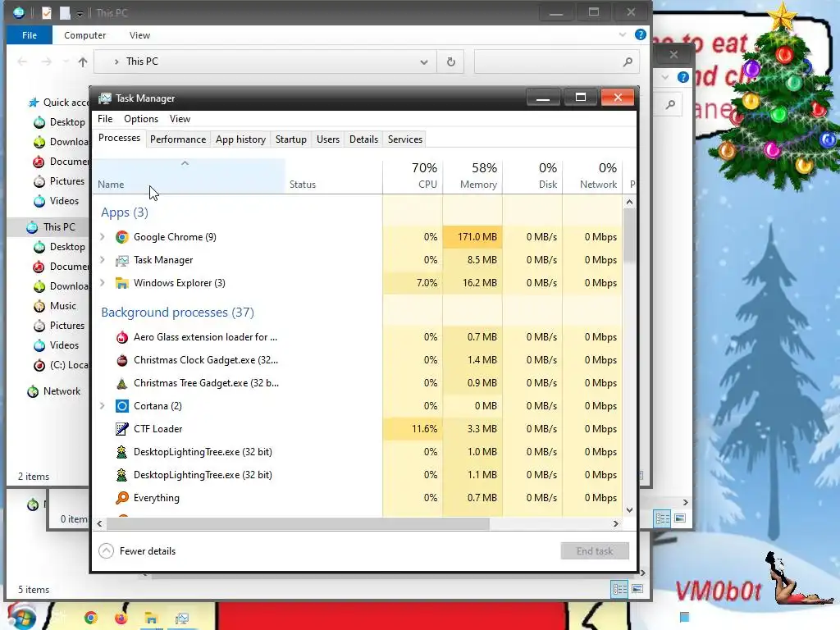Open the Task Manager File menu
The image size is (840, 630).
pyautogui.click(x=105, y=119)
